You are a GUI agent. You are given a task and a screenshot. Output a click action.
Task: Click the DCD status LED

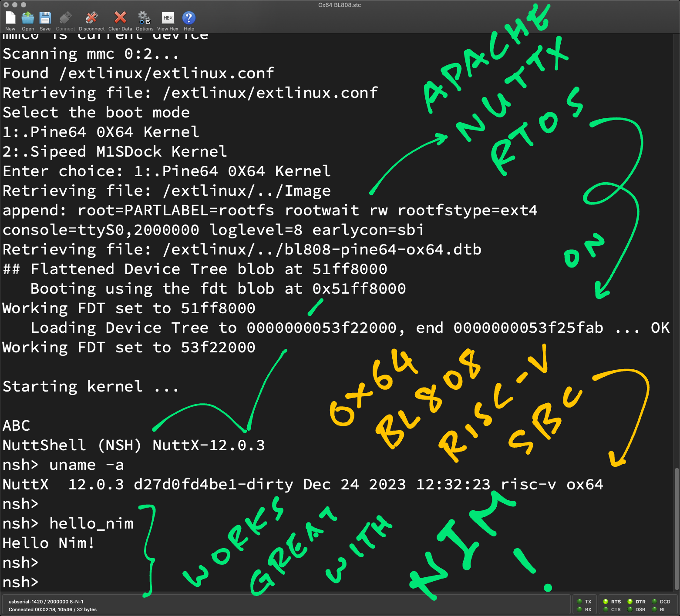point(654,602)
